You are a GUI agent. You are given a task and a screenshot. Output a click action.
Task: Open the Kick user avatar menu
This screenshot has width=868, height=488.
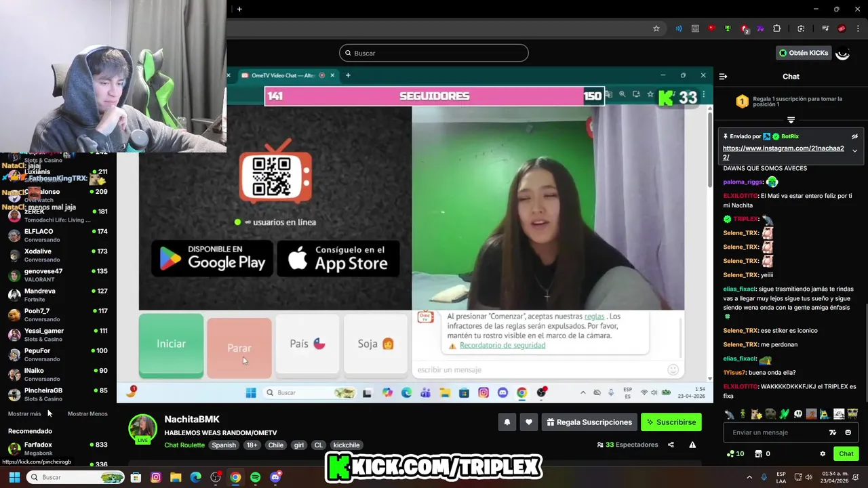click(842, 53)
